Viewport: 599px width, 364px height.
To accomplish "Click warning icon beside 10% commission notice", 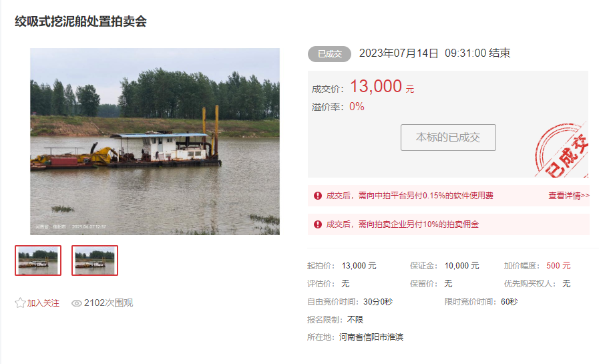I will (318, 224).
